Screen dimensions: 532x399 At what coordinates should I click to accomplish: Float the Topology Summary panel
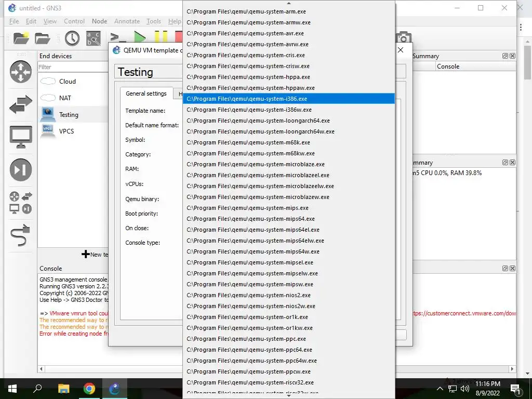tap(505, 56)
